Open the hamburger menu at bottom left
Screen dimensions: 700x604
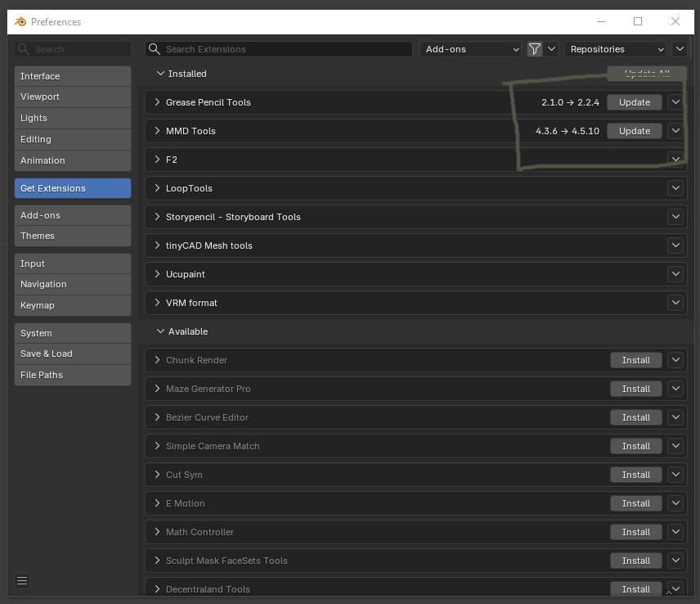22,581
